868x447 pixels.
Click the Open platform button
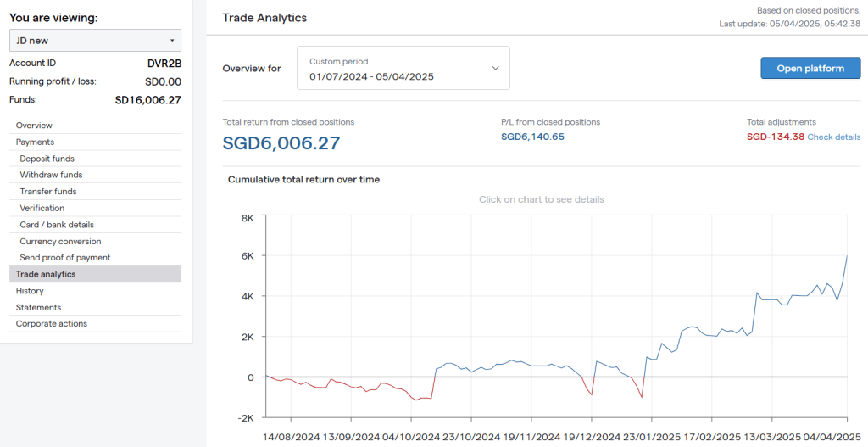(x=810, y=68)
